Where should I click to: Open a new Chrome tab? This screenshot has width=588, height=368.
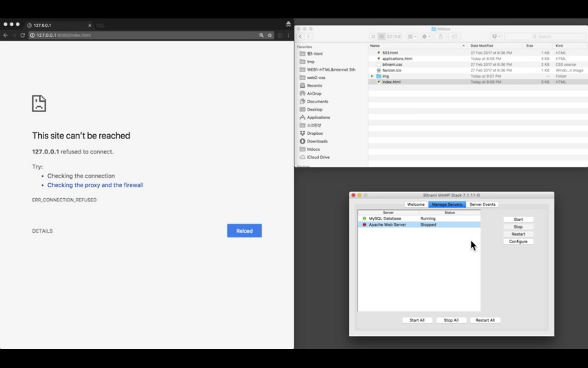click(x=101, y=26)
